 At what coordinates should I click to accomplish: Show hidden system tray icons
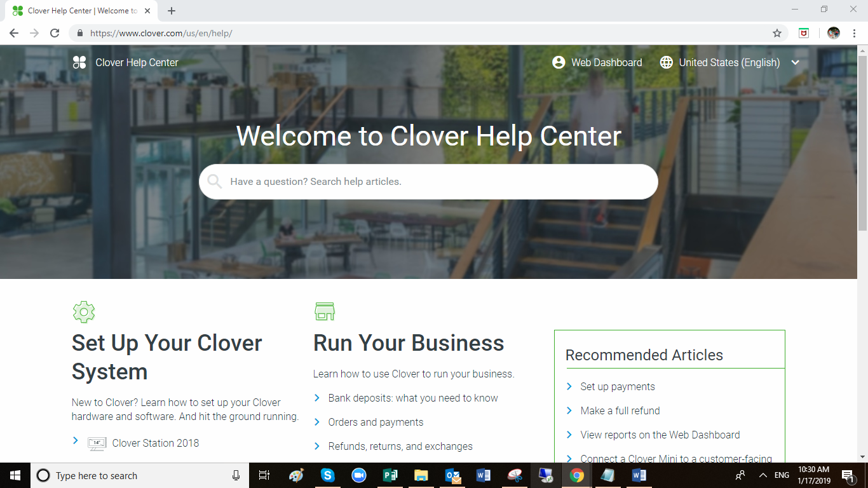pos(763,475)
